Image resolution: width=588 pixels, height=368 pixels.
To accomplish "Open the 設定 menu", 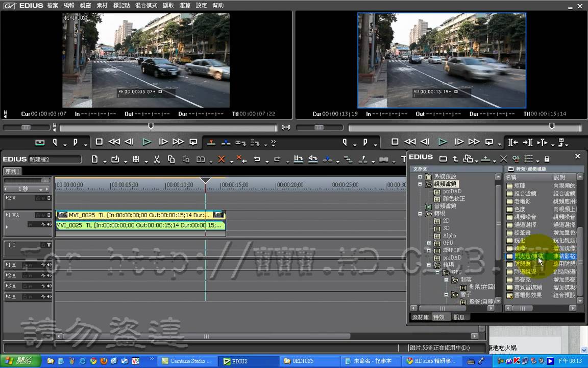I will click(x=201, y=5).
